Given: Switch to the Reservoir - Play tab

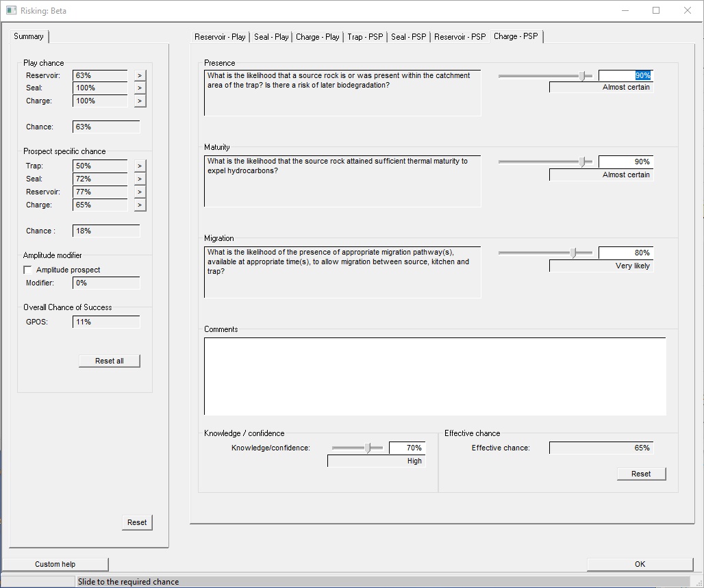Looking at the screenshot, I should point(220,37).
